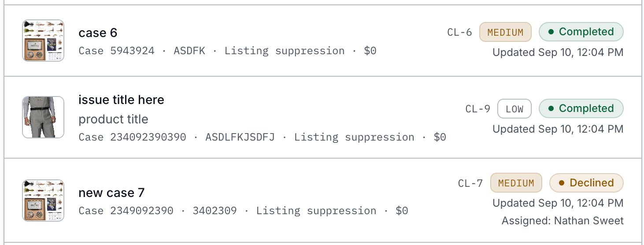
Task: Click the MEDIUM priority badge for CL-6
Action: tap(505, 32)
